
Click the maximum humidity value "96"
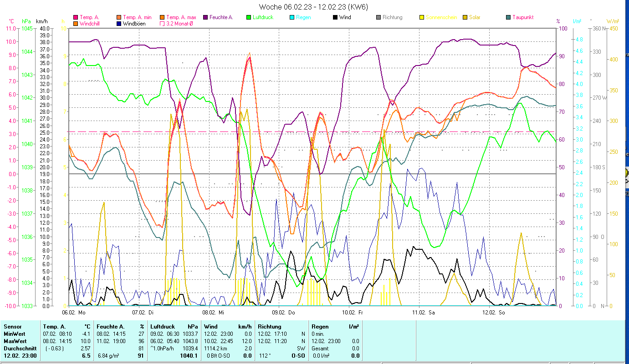pos(142,341)
